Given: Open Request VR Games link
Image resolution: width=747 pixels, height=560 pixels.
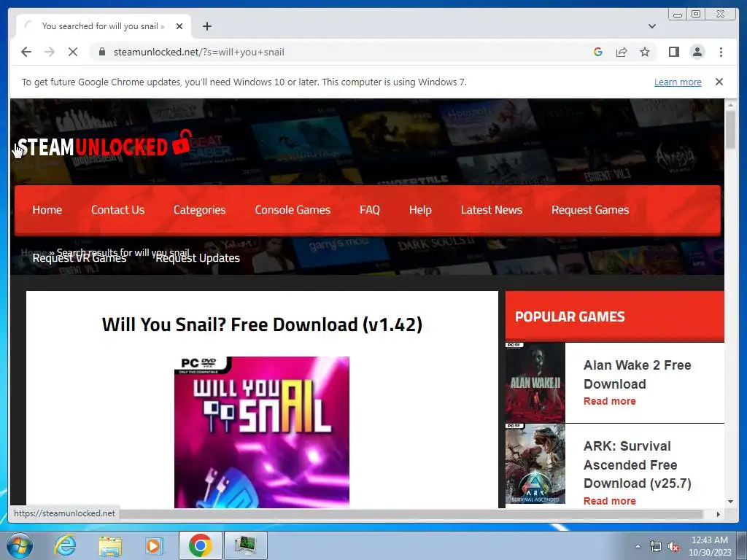Looking at the screenshot, I should pyautogui.click(x=79, y=258).
